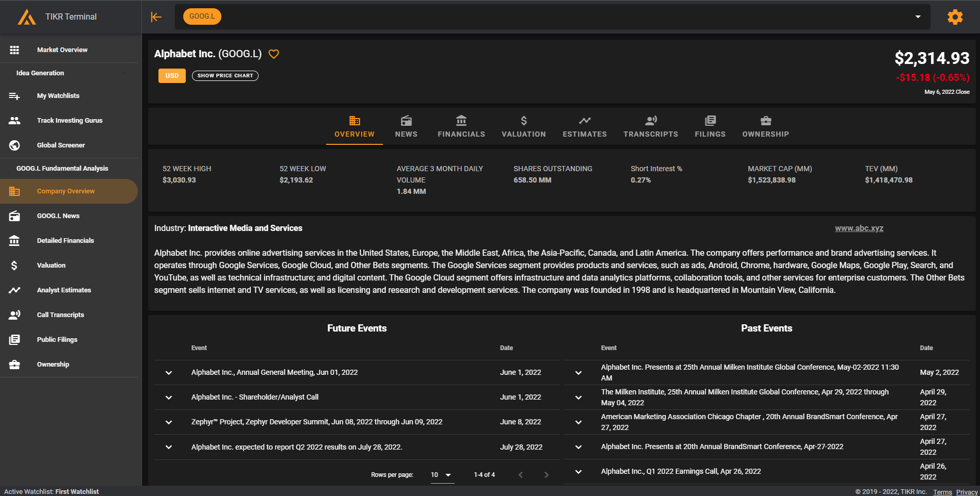Add Alphabet to favorites with heart icon
Image resolution: width=980 pixels, height=496 pixels.
coord(274,54)
